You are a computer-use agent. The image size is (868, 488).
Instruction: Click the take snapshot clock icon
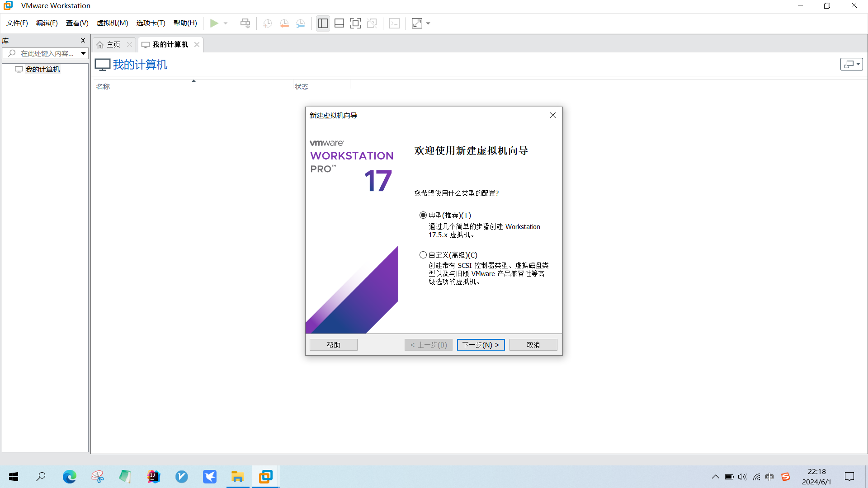[x=268, y=23]
